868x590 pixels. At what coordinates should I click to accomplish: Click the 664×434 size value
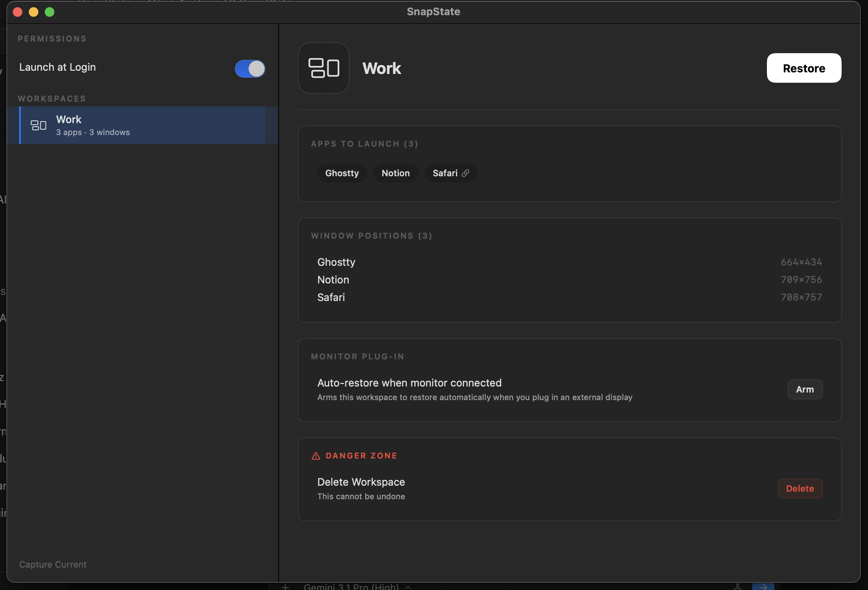(x=802, y=262)
